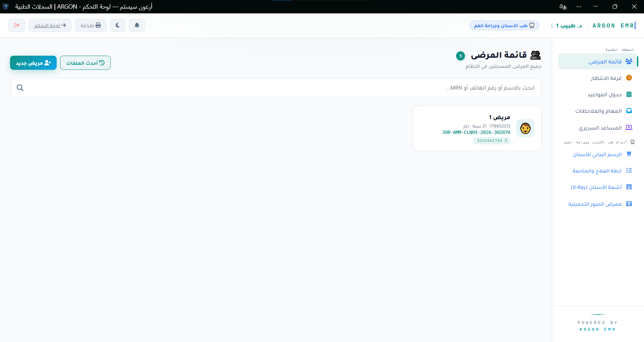This screenshot has height=342, width=644.
Task: Click the patient avatar face icon
Action: click(525, 129)
